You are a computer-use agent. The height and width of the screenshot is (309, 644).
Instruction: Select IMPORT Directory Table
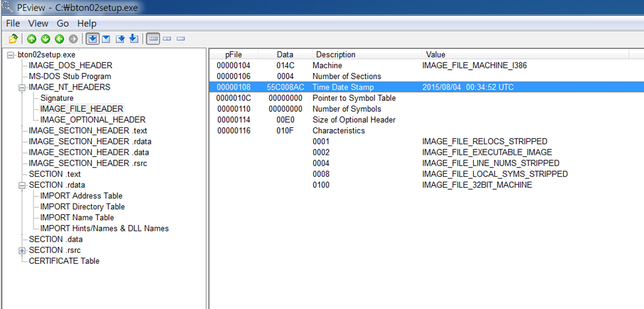[83, 207]
